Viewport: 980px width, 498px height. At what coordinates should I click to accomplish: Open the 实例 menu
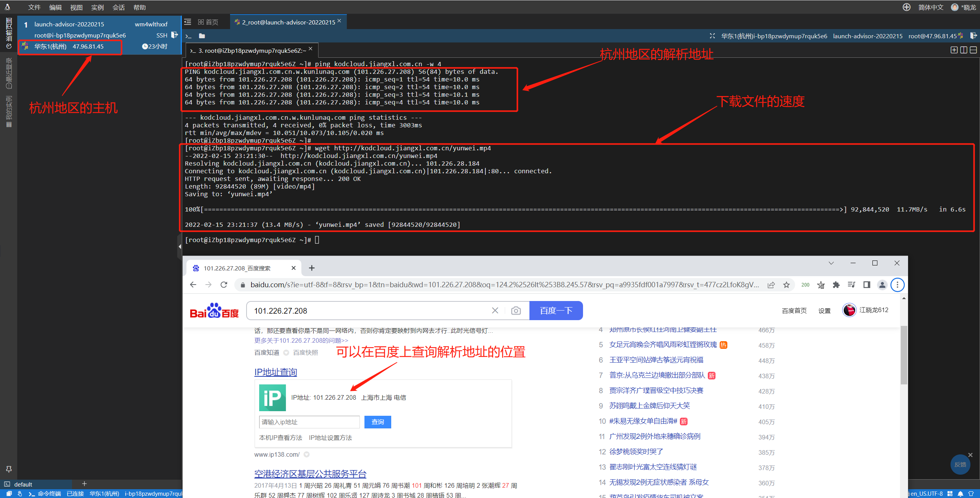pyautogui.click(x=98, y=7)
